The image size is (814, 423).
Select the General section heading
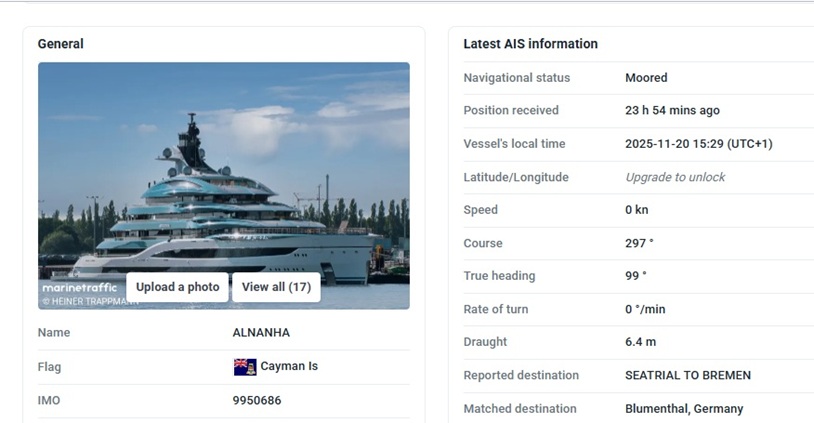pos(61,44)
